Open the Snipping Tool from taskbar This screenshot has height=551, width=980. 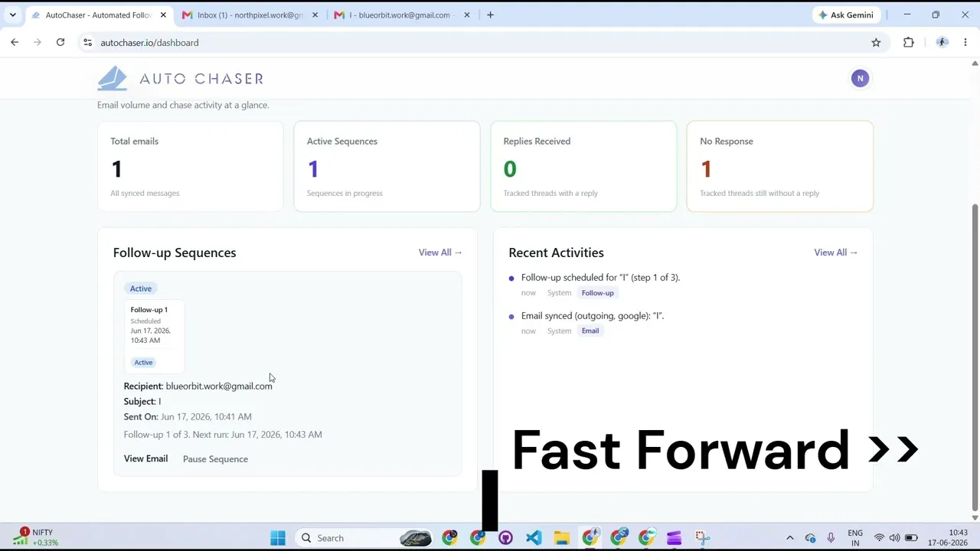point(702,538)
